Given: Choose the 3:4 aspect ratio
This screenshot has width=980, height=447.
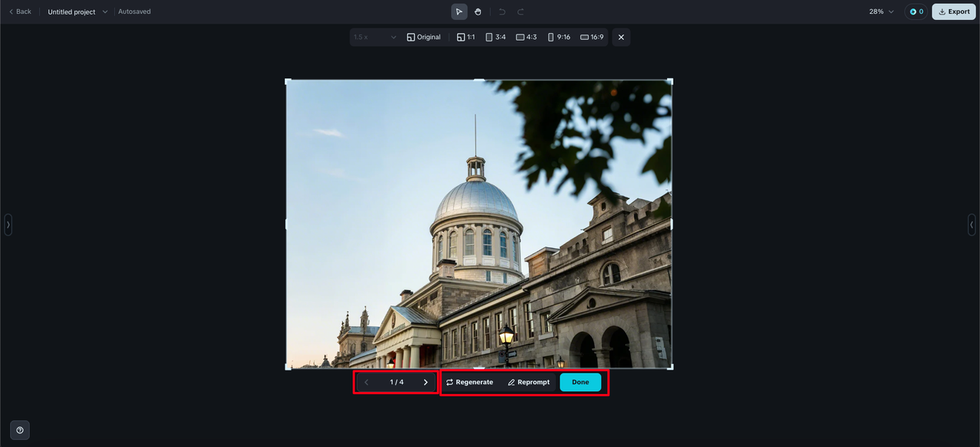Looking at the screenshot, I should tap(495, 37).
